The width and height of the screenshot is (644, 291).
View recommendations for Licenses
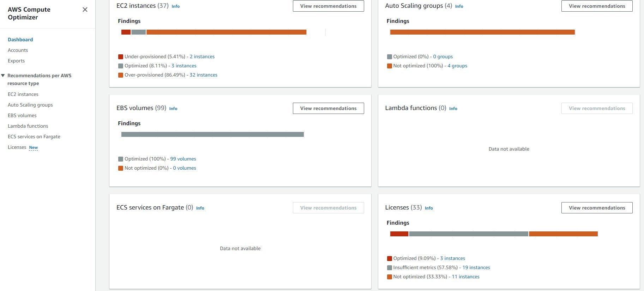[597, 208]
